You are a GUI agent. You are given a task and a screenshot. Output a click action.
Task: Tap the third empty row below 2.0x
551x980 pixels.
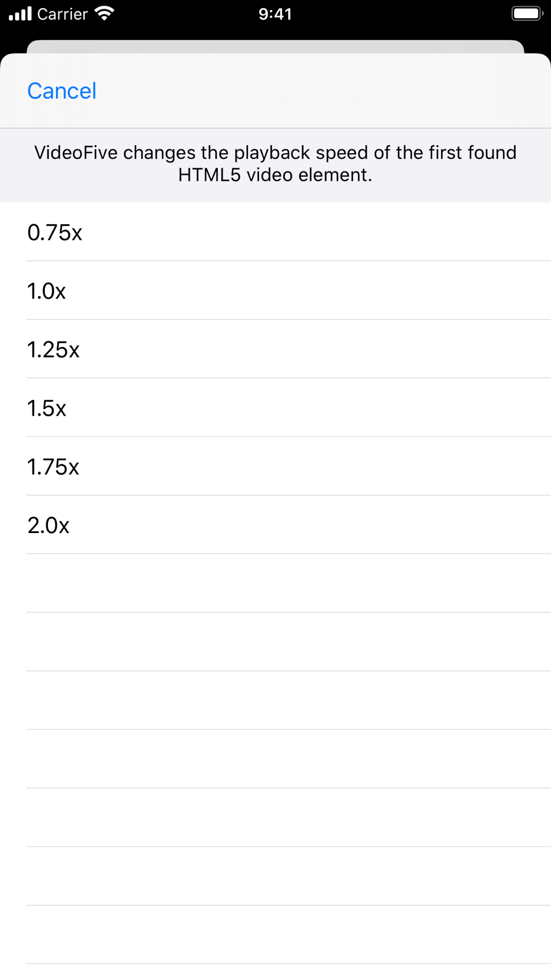275,700
